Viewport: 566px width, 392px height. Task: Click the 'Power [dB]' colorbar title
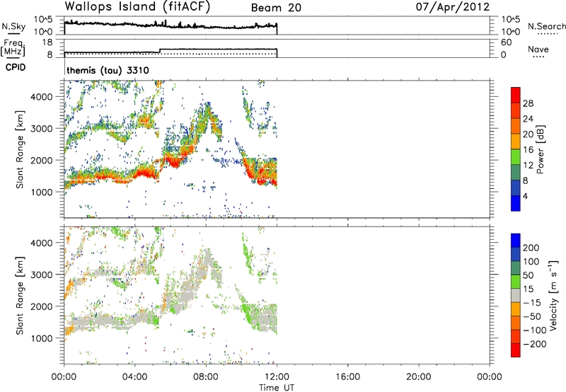pos(540,149)
